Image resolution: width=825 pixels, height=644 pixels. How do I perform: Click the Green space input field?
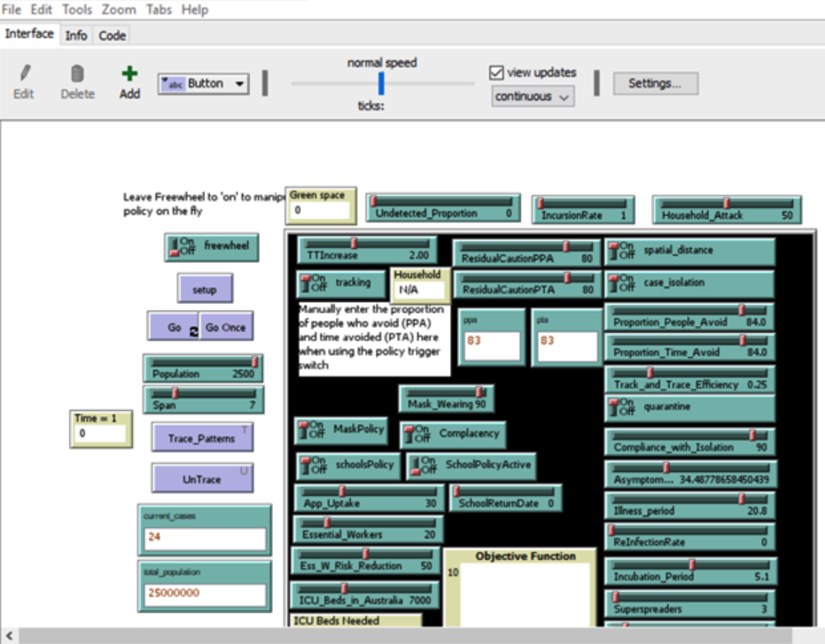click(321, 211)
